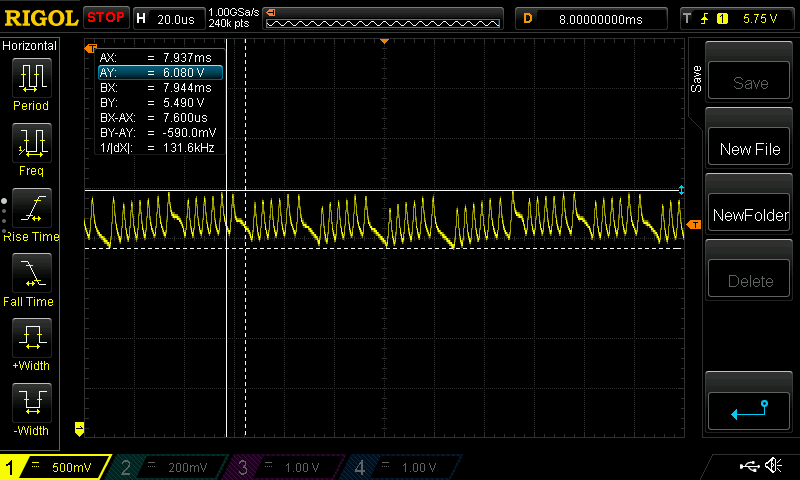Viewport: 800px width, 480px height.
Task: Click the orange trigger level marker on right edge
Action: coord(694,224)
